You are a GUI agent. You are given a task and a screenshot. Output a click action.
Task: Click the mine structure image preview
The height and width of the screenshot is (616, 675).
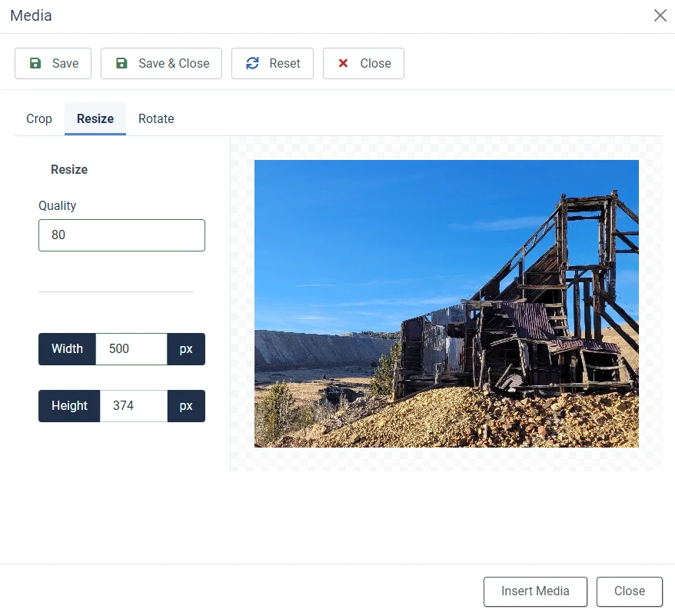[447, 304]
